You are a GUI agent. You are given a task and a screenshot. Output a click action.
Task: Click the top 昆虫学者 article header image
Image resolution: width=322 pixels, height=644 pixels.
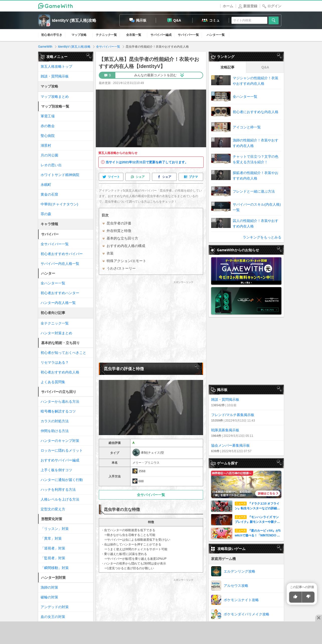151,118
